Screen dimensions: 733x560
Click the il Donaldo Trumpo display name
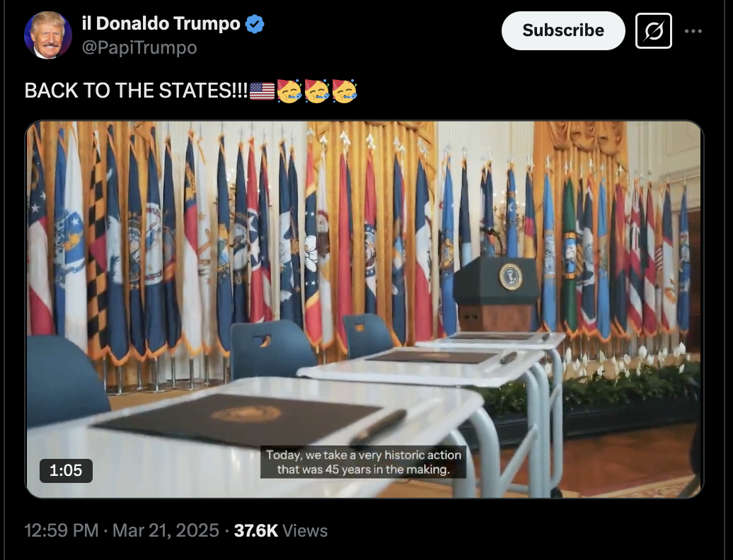[x=161, y=23]
